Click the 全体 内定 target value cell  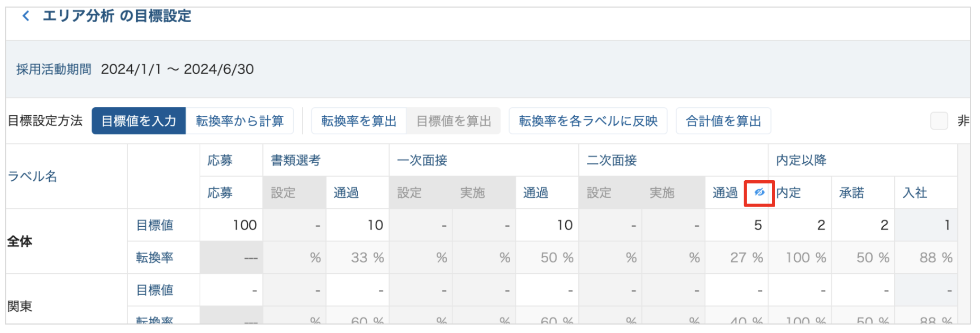800,225
